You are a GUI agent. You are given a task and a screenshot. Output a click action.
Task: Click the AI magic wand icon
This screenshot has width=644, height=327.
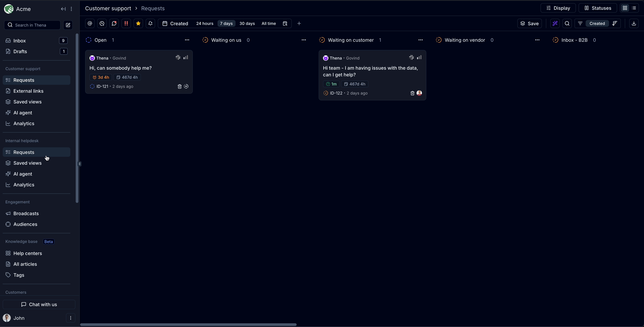coord(555,24)
